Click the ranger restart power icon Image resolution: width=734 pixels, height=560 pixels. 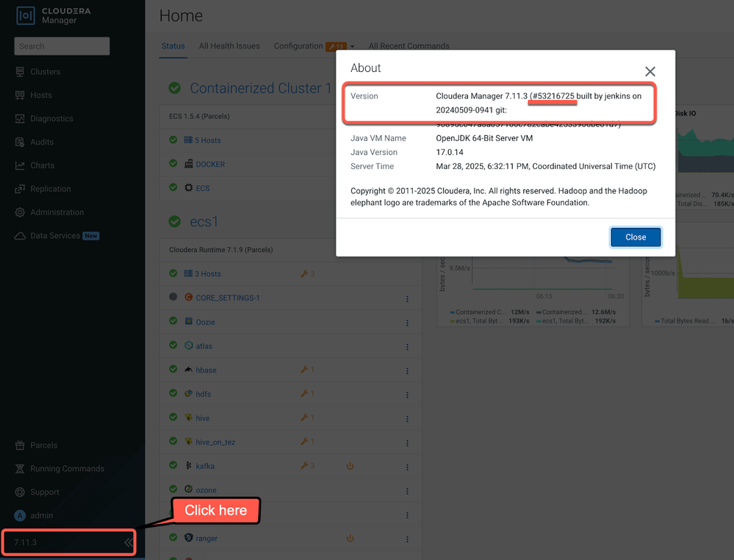(x=350, y=538)
